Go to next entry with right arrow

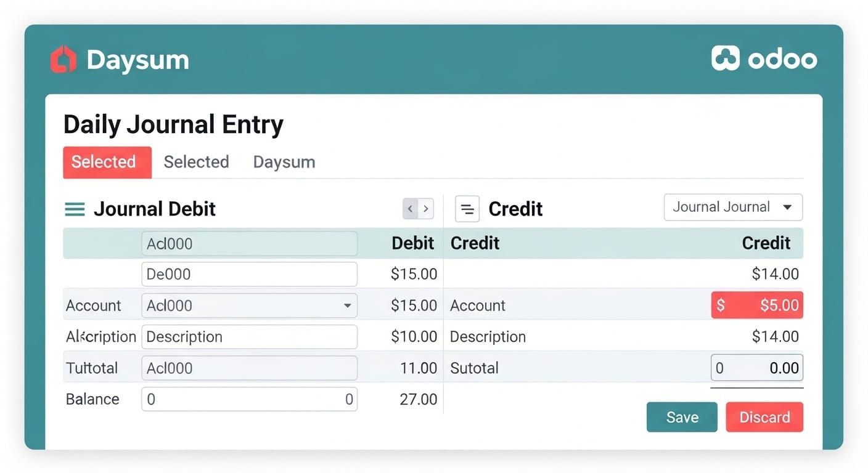[426, 209]
